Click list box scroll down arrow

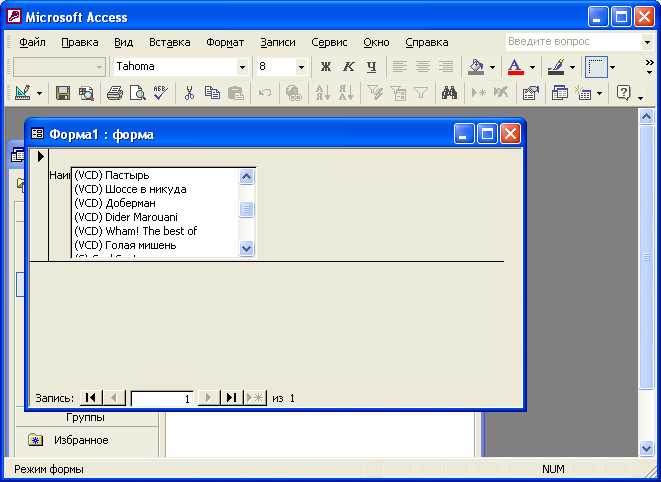(x=247, y=248)
